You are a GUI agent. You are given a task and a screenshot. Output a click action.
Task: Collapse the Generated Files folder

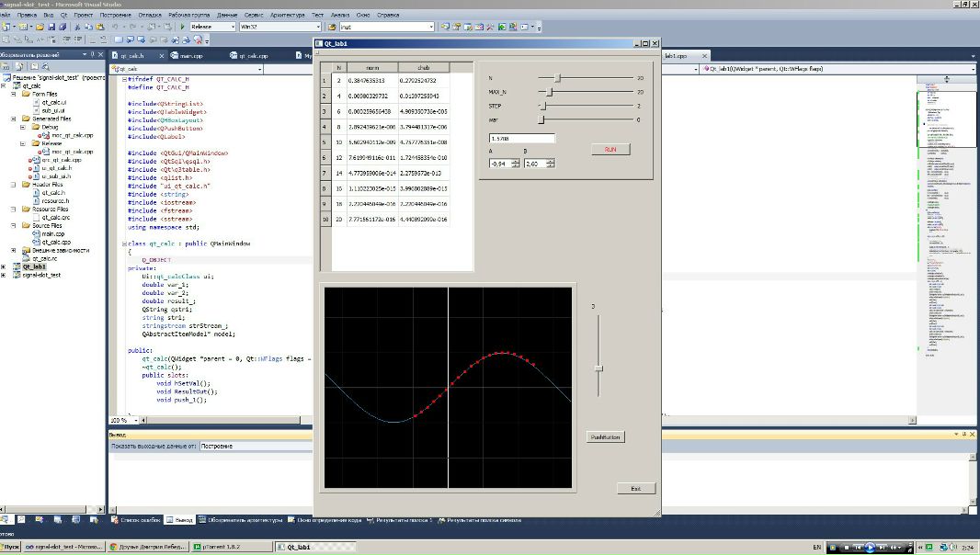(15, 119)
